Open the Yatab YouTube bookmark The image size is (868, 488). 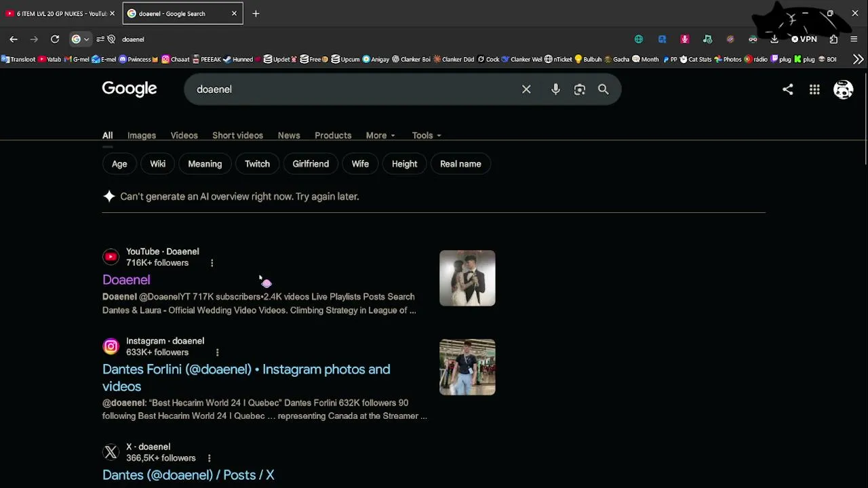[50, 60]
